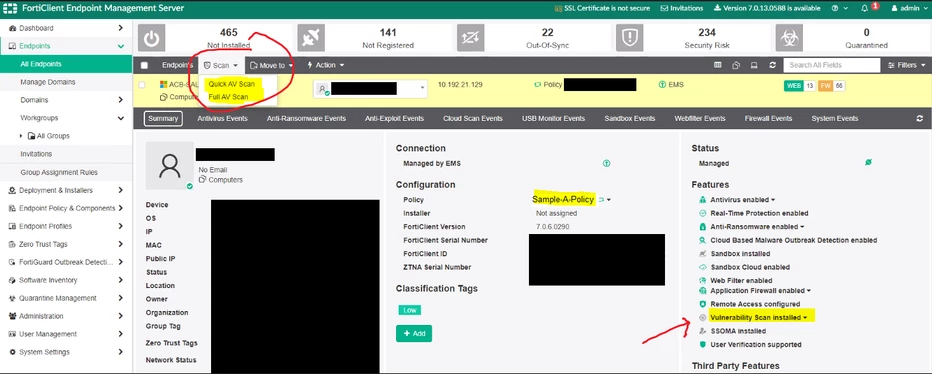
Task: Open Zero Trust Tags sidebar menu
Action: [66, 244]
